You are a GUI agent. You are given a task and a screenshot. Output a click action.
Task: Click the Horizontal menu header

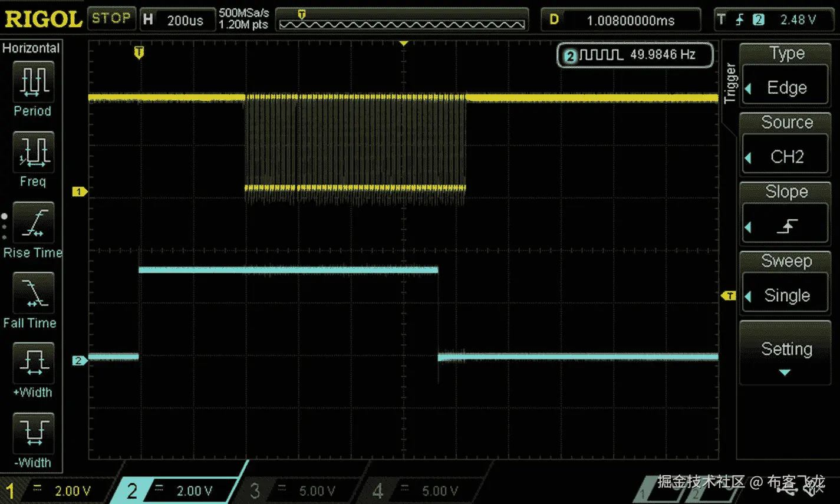pyautogui.click(x=31, y=48)
